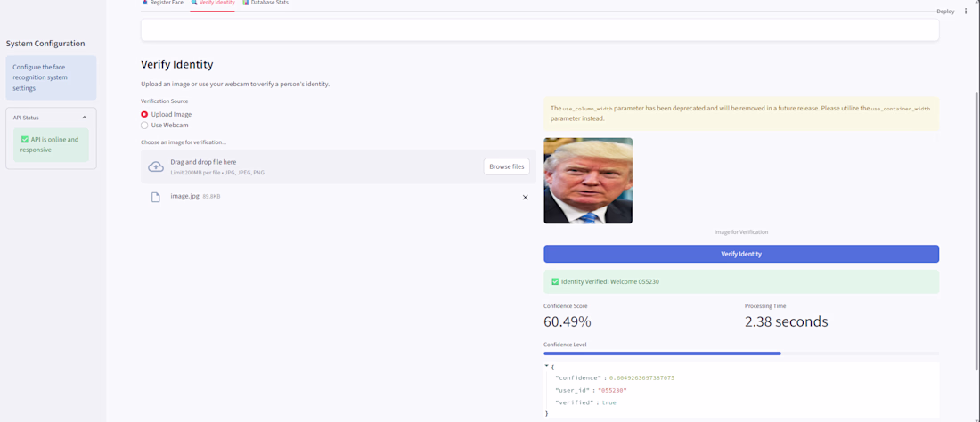Click the Identity Verified success message
Viewport: 980px width, 422px height.
pyautogui.click(x=741, y=281)
